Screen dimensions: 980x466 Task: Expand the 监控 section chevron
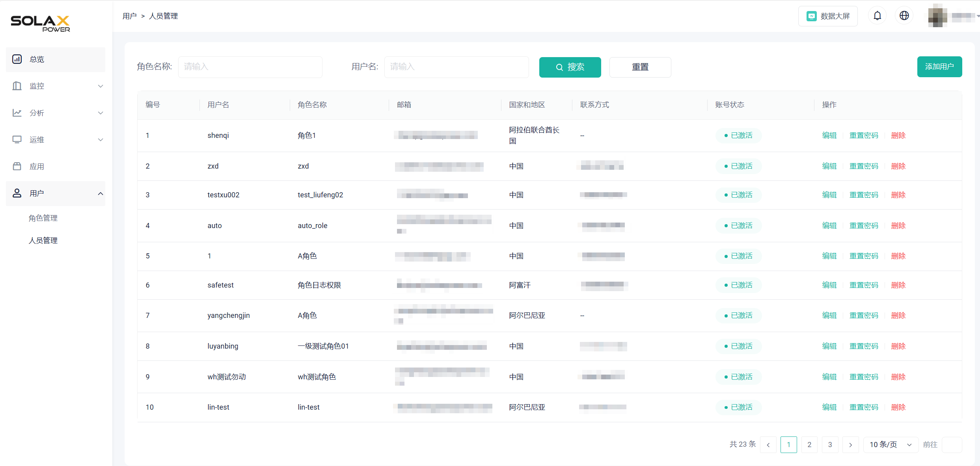[x=101, y=86]
